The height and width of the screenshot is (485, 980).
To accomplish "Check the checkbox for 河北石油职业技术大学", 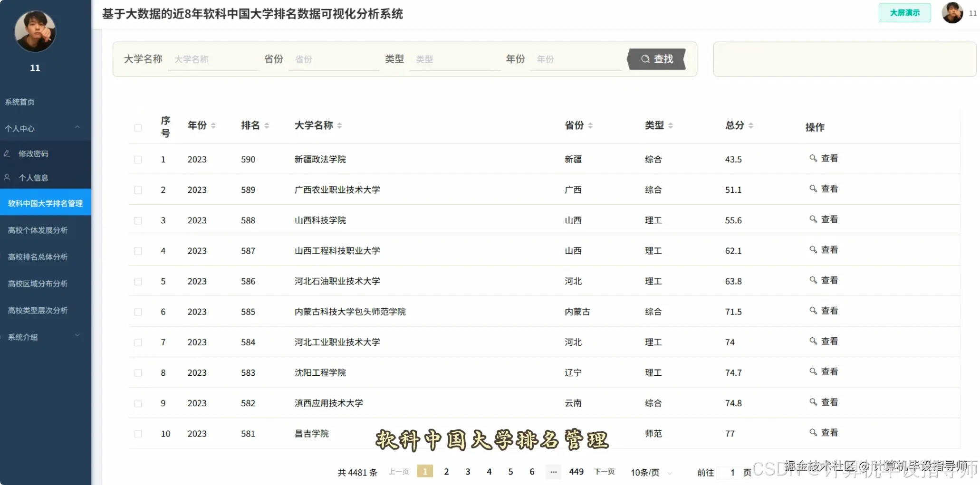I will click(138, 281).
